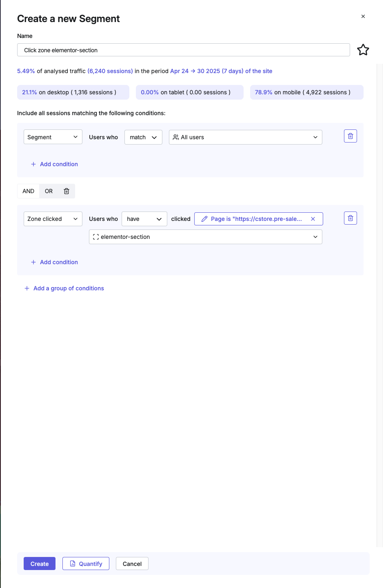
Task: Open the All users dropdown
Action: tap(246, 137)
